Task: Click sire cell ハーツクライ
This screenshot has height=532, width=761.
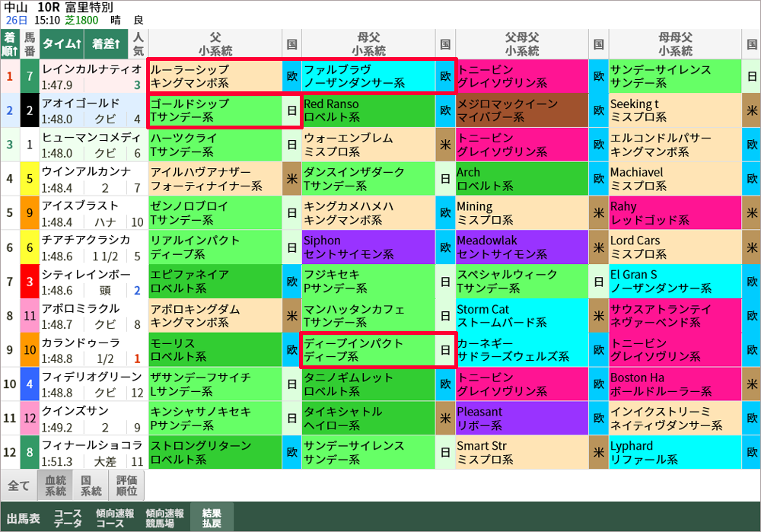Action: 215,145
